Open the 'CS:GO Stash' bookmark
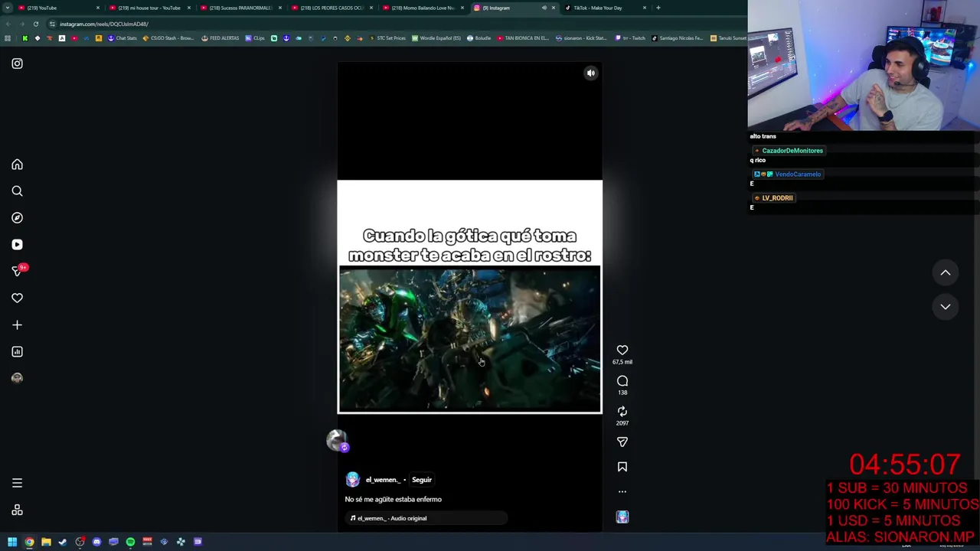The image size is (980, 551). [168, 38]
